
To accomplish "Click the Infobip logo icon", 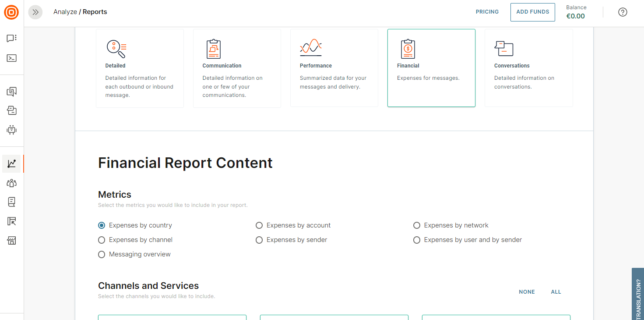I will coord(11,12).
